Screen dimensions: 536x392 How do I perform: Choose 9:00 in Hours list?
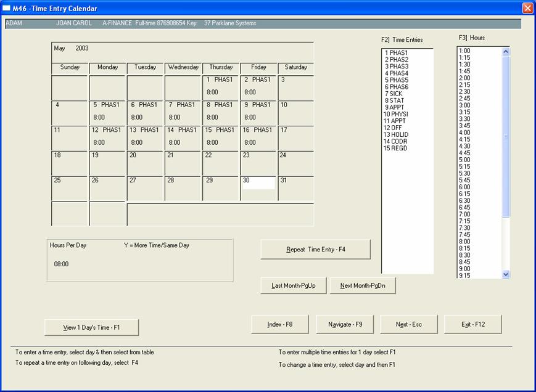pos(464,269)
